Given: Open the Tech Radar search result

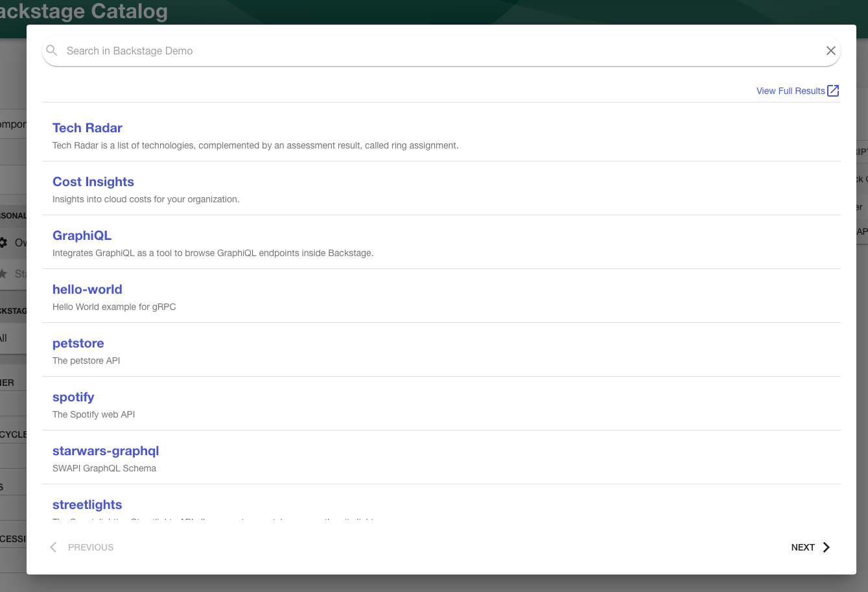Looking at the screenshot, I should point(88,128).
